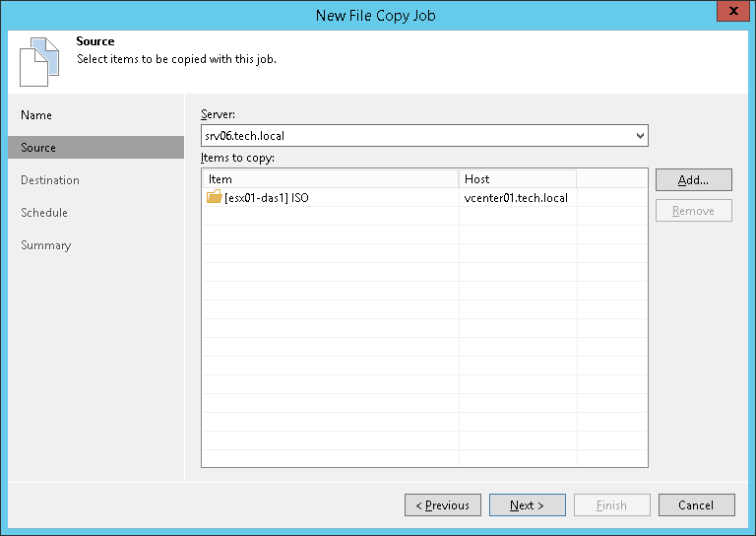This screenshot has width=756, height=536.
Task: Cancel the file copy job wizard
Action: (x=696, y=505)
